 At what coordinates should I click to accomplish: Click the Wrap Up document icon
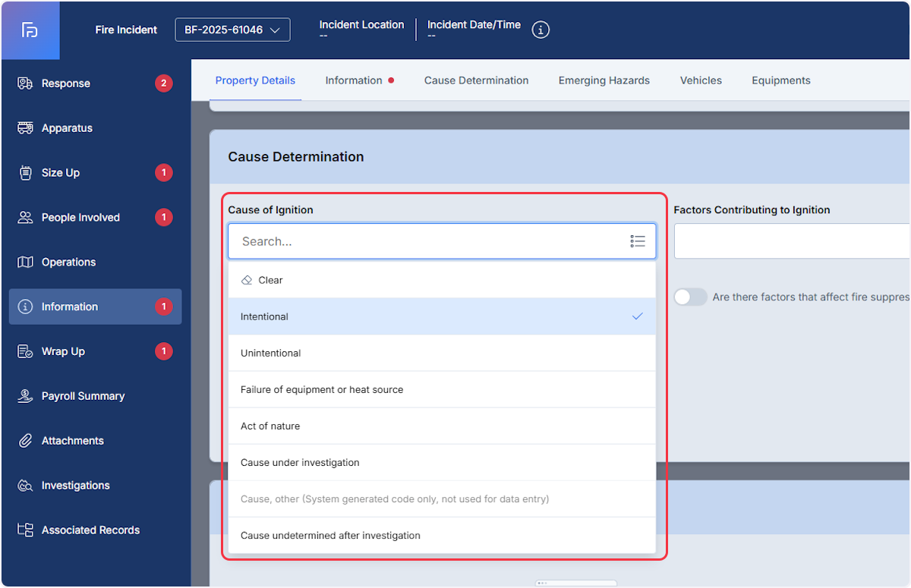click(x=25, y=351)
